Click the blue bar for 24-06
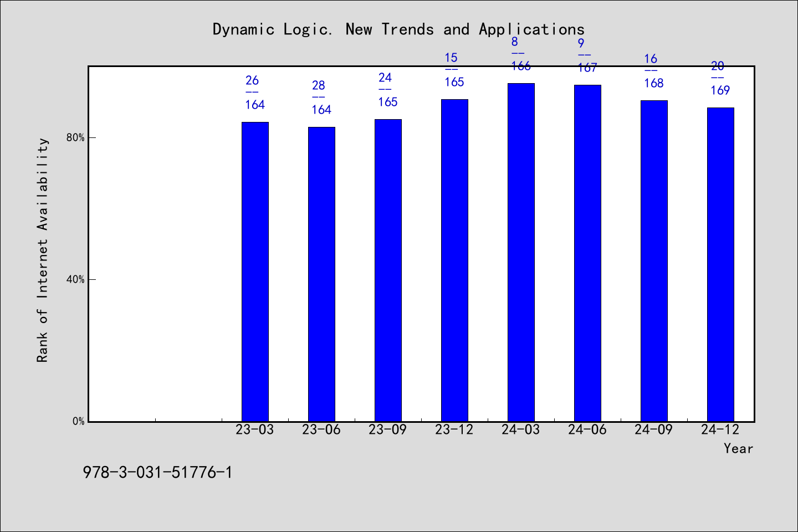 587,253
